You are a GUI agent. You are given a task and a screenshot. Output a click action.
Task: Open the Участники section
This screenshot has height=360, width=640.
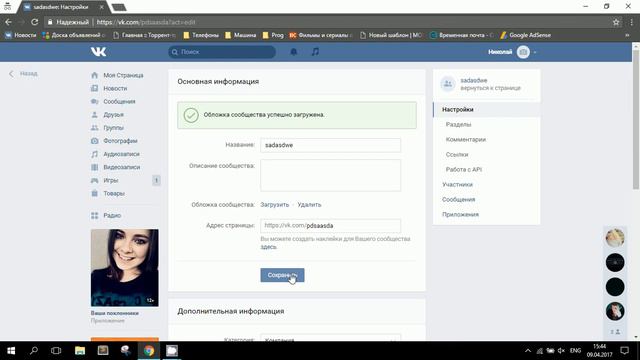tap(457, 184)
